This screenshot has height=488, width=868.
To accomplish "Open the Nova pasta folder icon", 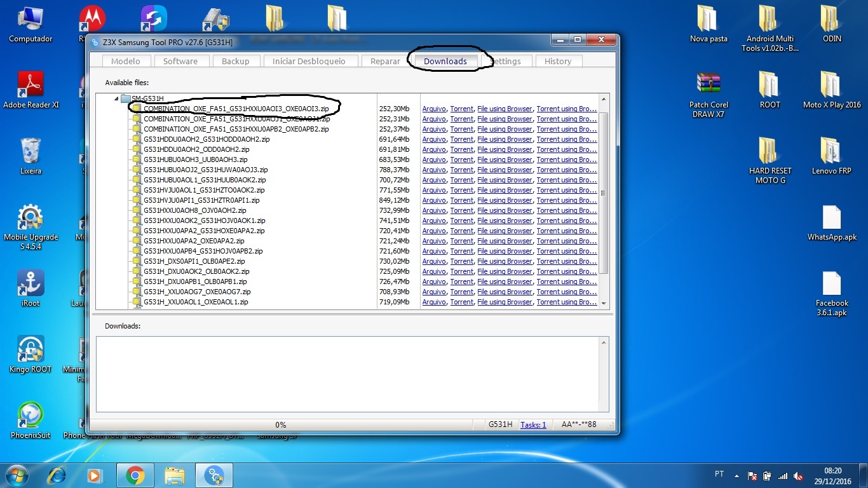I will click(709, 24).
